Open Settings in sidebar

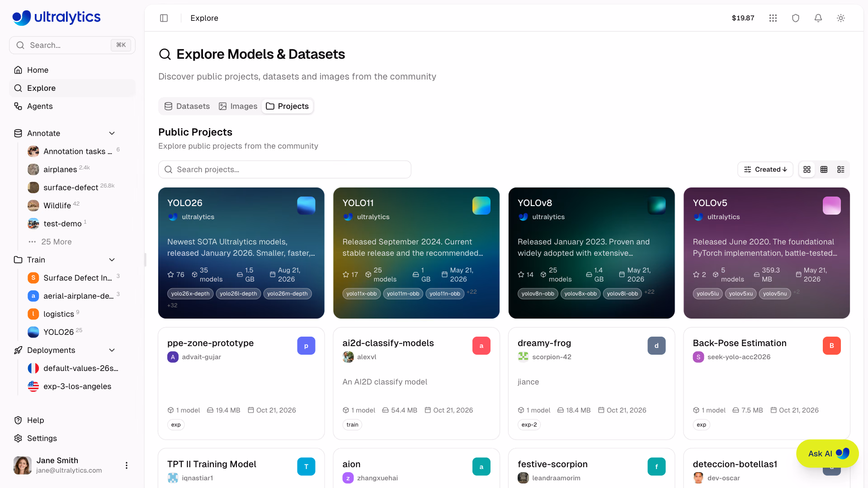(72, 438)
